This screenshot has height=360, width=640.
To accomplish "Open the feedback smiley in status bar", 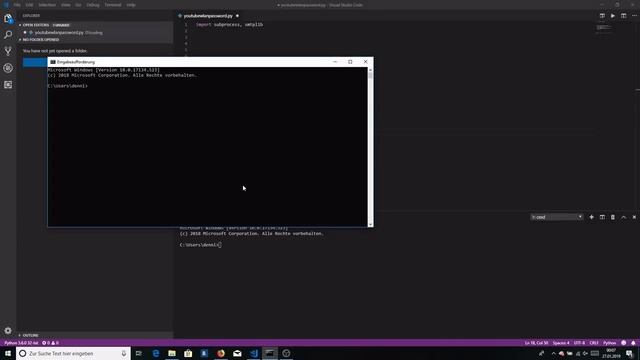I will [x=624, y=343].
